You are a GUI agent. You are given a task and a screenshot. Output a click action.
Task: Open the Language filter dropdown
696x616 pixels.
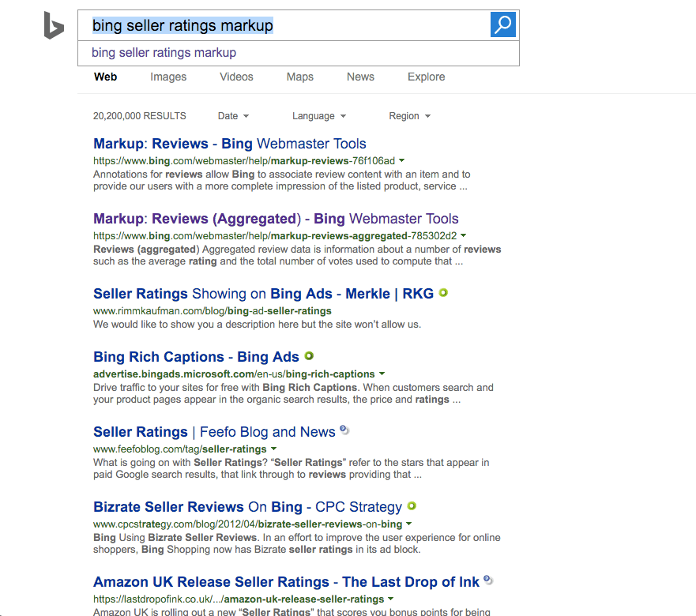coord(318,115)
